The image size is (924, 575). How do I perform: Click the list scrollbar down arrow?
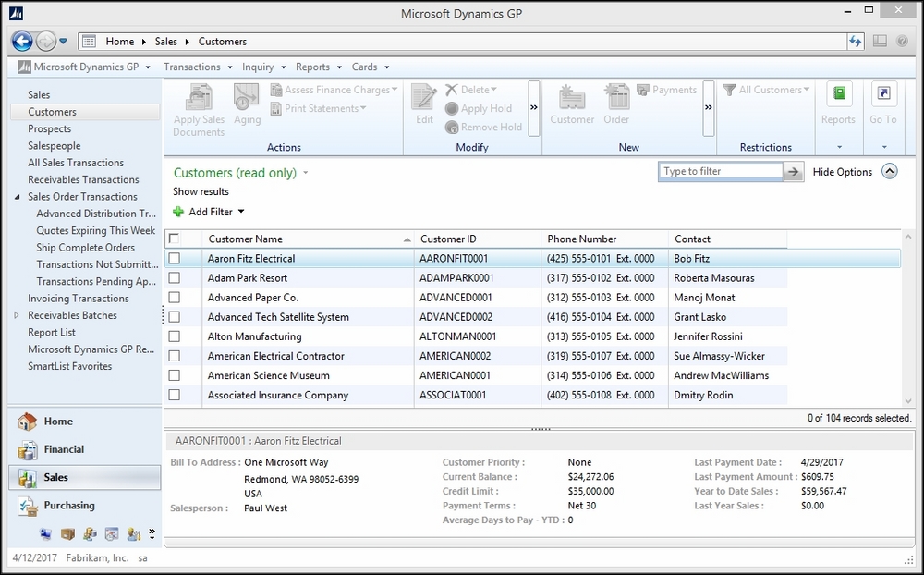coord(908,400)
